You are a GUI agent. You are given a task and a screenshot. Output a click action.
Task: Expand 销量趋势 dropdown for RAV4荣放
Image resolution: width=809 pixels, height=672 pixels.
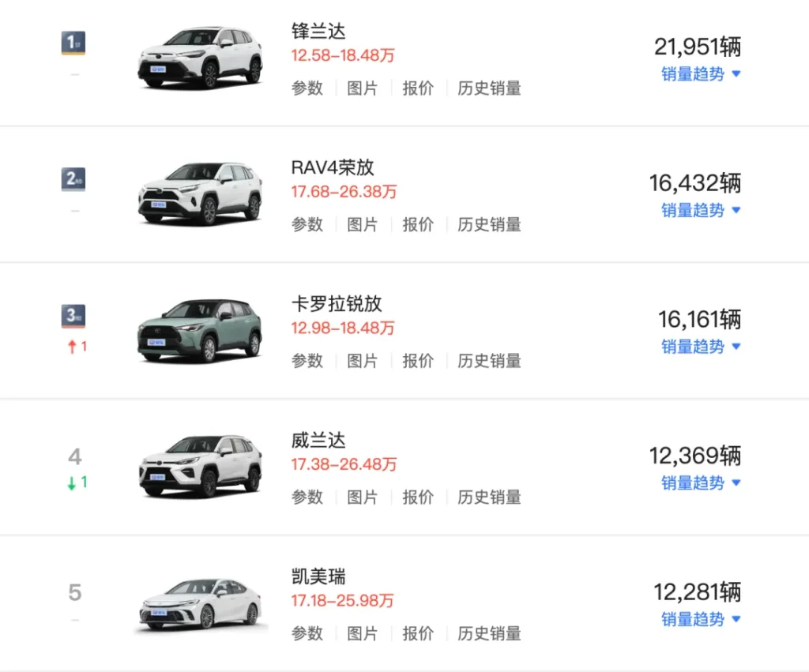[x=700, y=211]
